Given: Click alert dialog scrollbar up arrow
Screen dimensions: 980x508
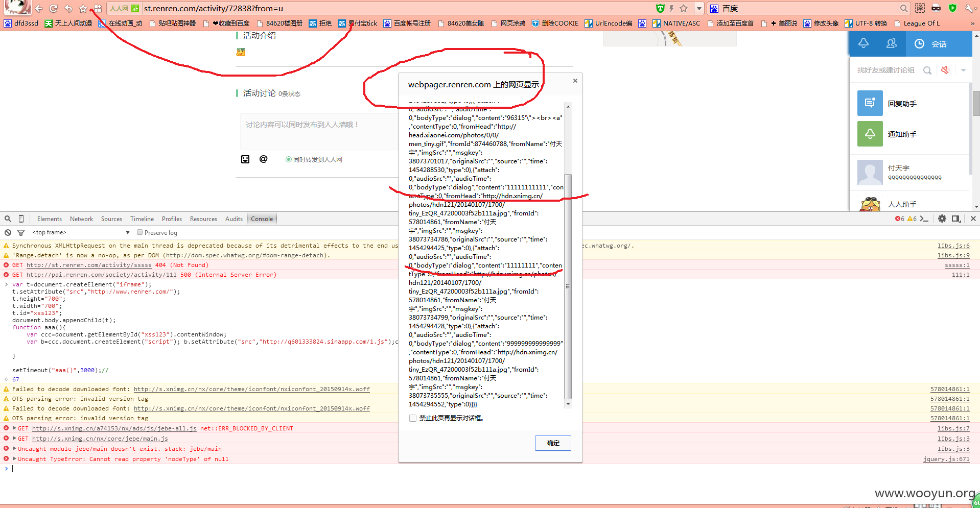Looking at the screenshot, I should click(x=568, y=107).
